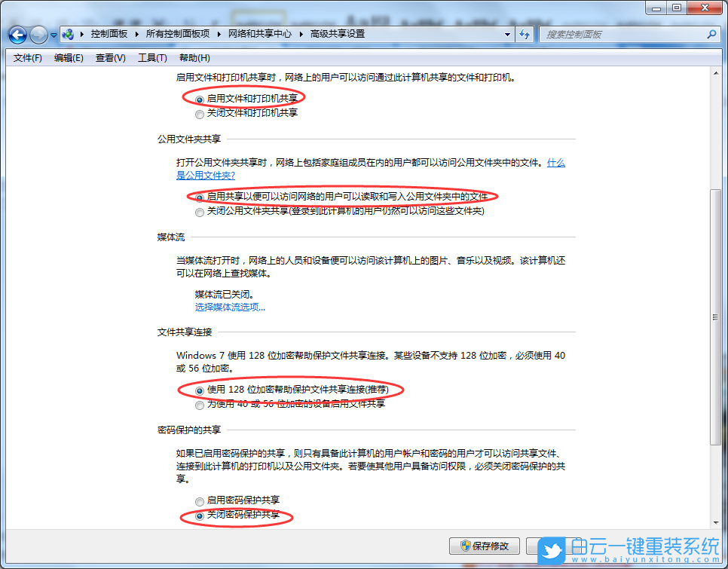Click inside the 搜索控制面板 search box
Image resolution: width=728 pixels, height=569 pixels.
[618, 35]
